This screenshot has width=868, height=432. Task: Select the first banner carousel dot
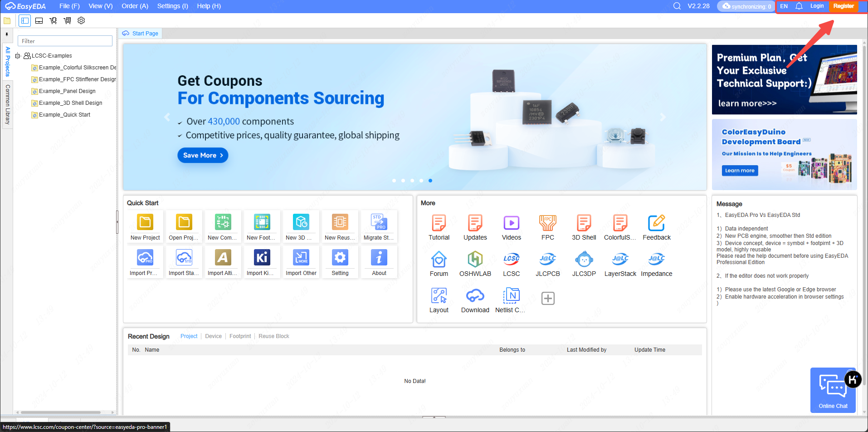[x=394, y=181]
